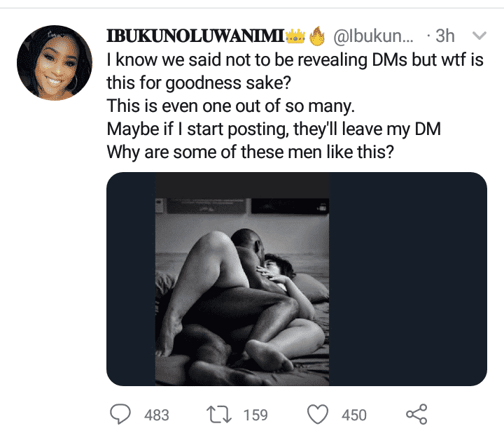
Task: Click the reply speech bubble icon
Action: tap(122, 414)
